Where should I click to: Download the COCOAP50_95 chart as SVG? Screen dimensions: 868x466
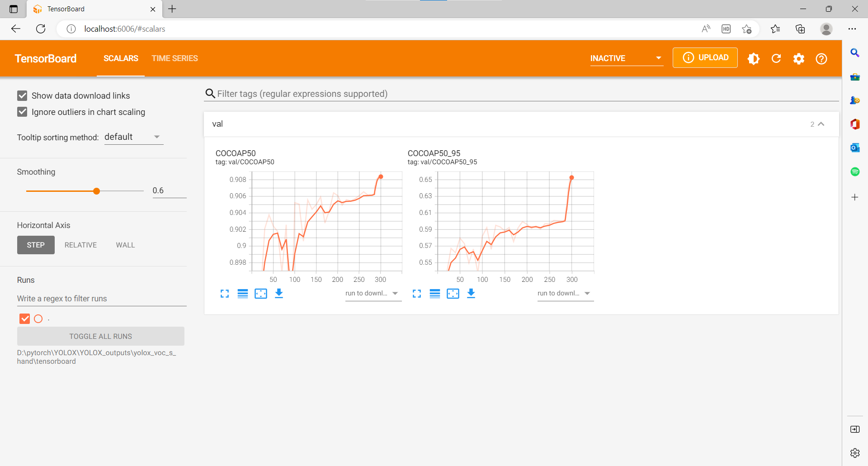[471, 294]
